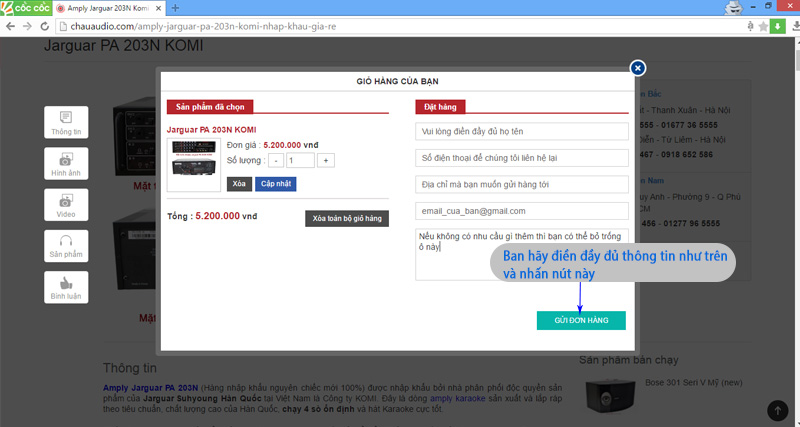The height and width of the screenshot is (427, 800).
Task: Open Bình luận sidebar section
Action: tap(66, 287)
